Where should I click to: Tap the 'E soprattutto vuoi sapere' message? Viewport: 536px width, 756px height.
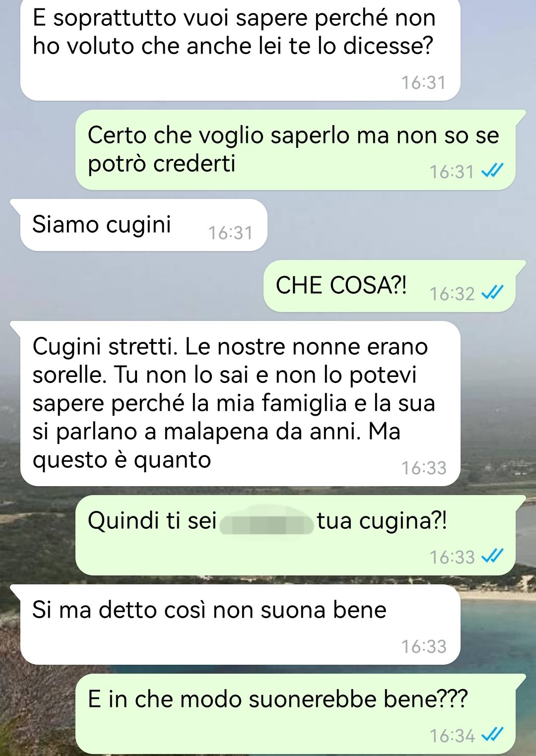point(240,50)
